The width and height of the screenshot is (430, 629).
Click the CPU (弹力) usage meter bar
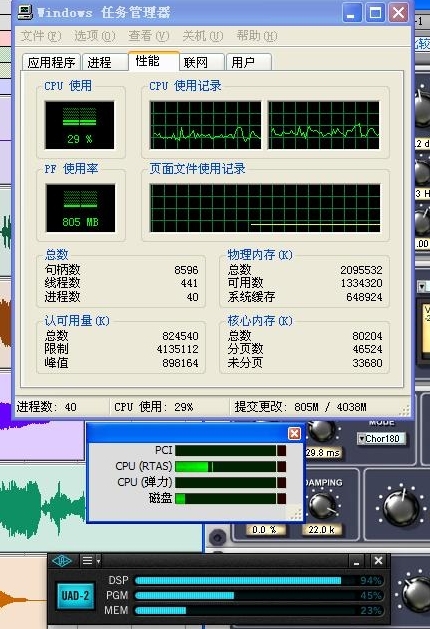click(231, 482)
